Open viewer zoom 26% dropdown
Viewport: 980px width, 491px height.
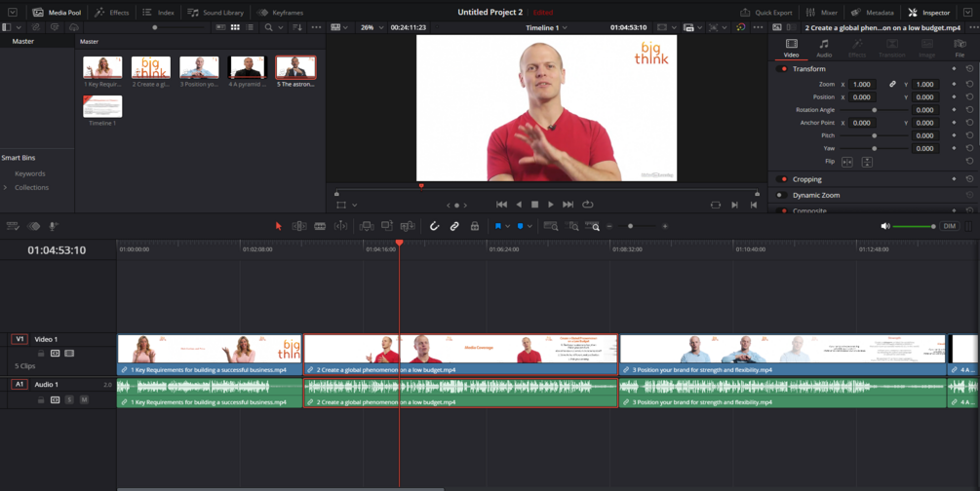pos(372,27)
